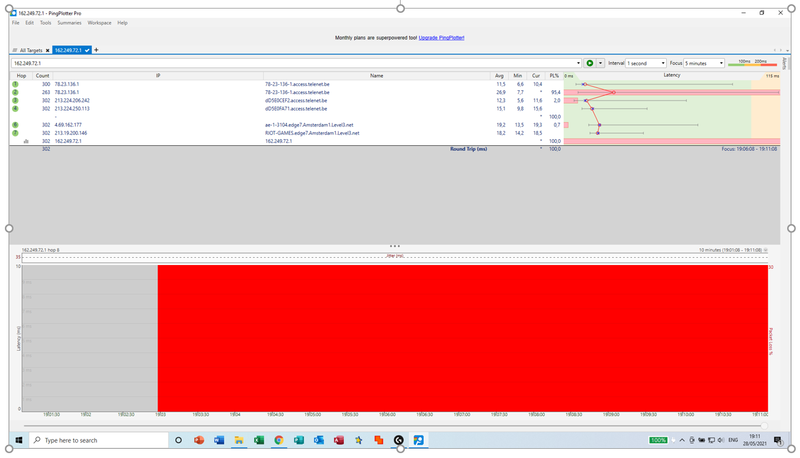Click the green start trace button
The width and height of the screenshot is (800, 458).
pos(590,63)
